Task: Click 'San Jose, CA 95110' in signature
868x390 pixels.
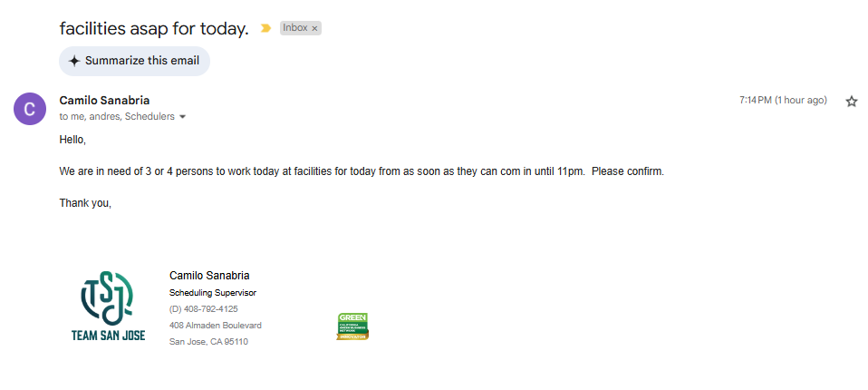Action: click(208, 342)
